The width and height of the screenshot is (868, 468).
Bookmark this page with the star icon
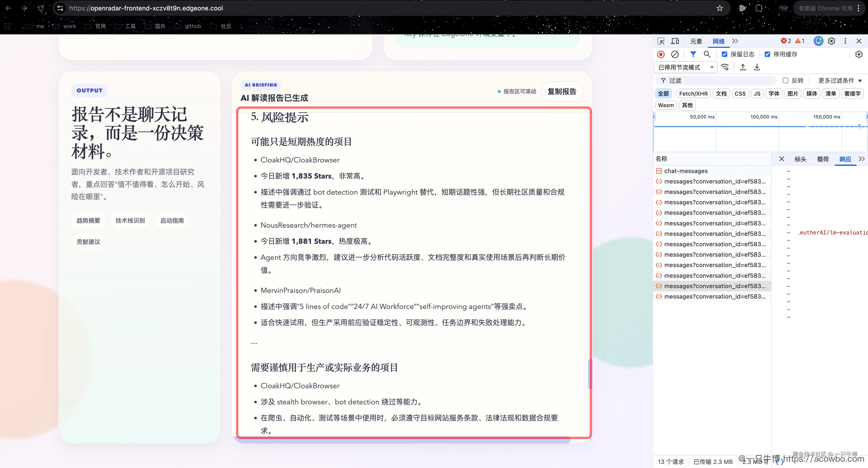coord(720,8)
